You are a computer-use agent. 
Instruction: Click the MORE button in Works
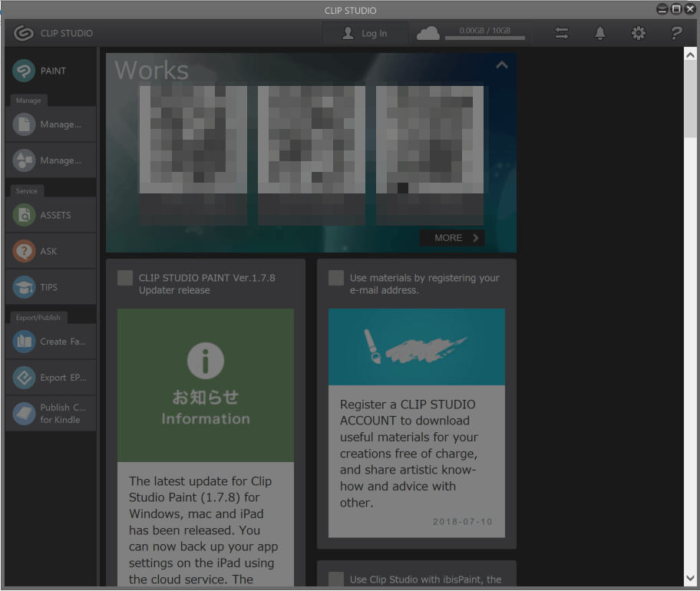pyautogui.click(x=452, y=238)
